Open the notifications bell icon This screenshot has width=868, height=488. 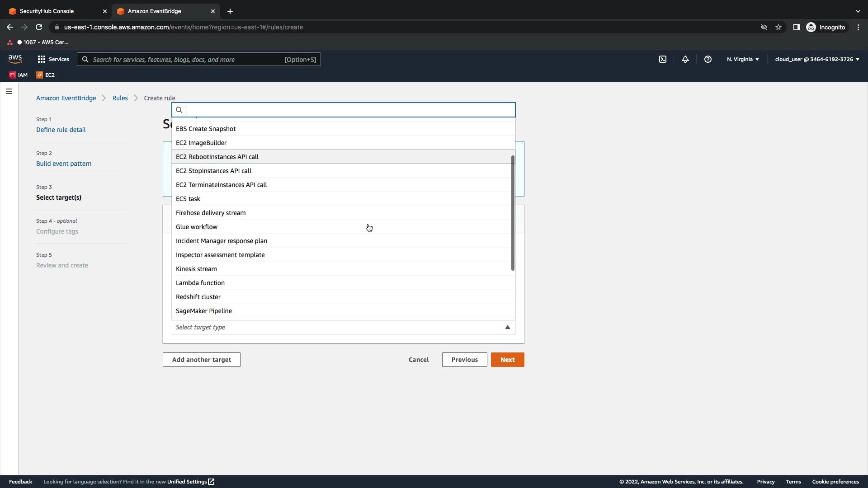click(x=685, y=59)
